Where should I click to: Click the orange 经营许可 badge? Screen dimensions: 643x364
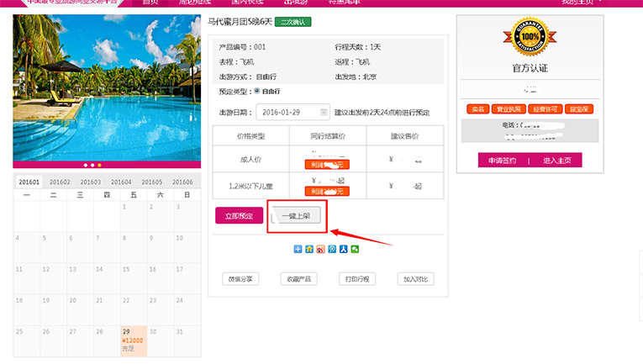pos(545,109)
